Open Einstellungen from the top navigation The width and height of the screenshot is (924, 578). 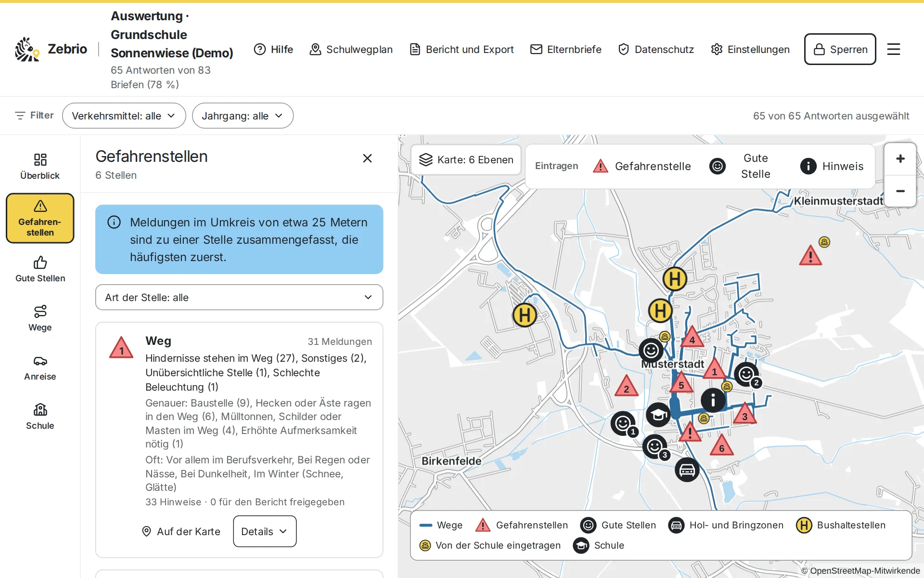(x=750, y=49)
